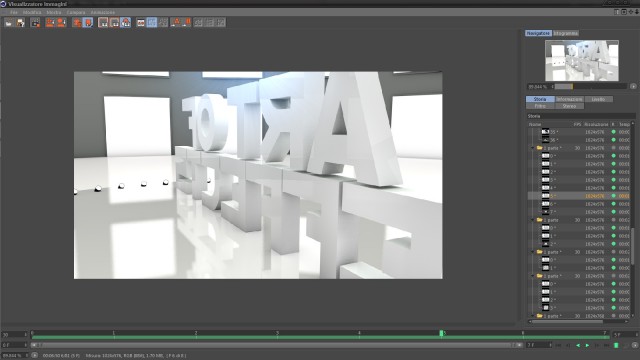Switch to the Istogramma tab

(x=566, y=33)
